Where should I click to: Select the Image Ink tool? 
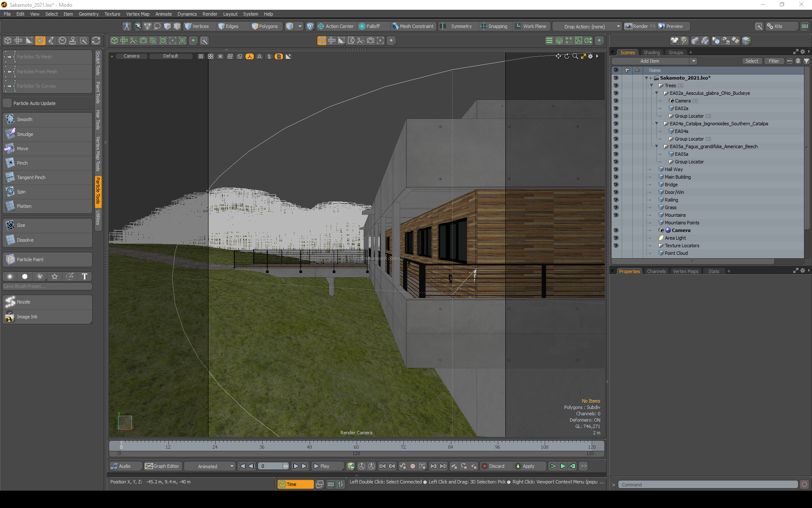click(x=27, y=317)
